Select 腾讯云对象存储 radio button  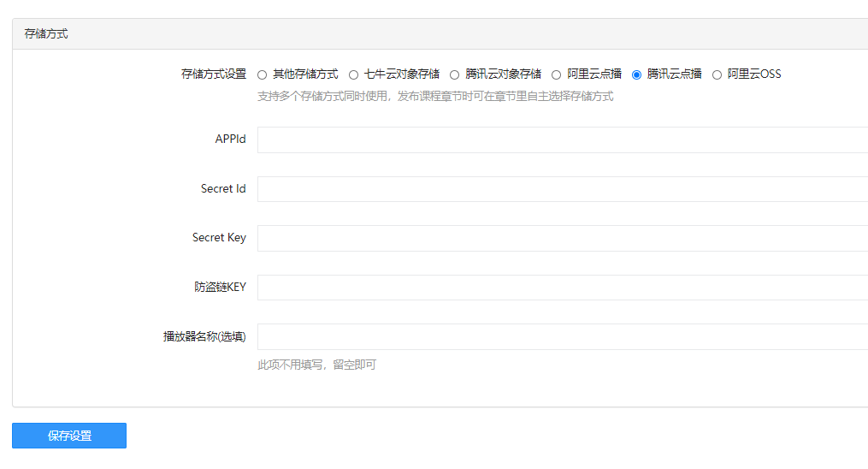454,74
